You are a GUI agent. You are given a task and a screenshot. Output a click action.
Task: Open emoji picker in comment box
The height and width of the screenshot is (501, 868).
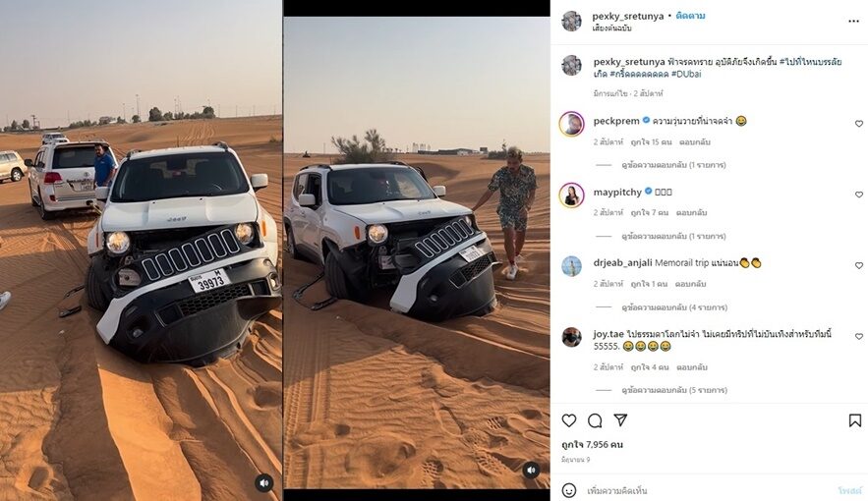pos(569,490)
